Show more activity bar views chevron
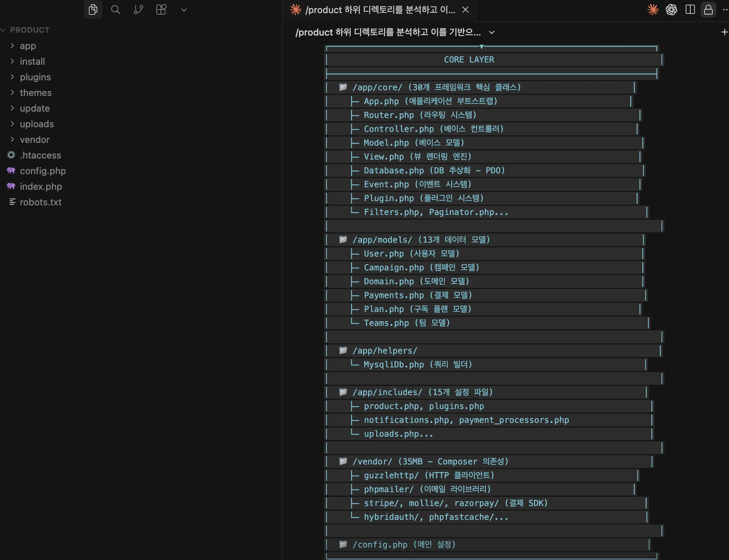This screenshot has width=729, height=560. pyautogui.click(x=184, y=10)
